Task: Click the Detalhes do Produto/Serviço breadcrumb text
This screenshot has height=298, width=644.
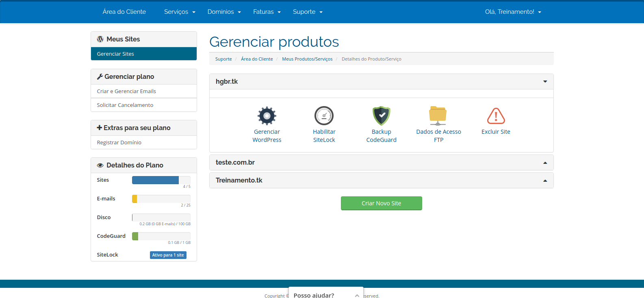Action: (371, 59)
